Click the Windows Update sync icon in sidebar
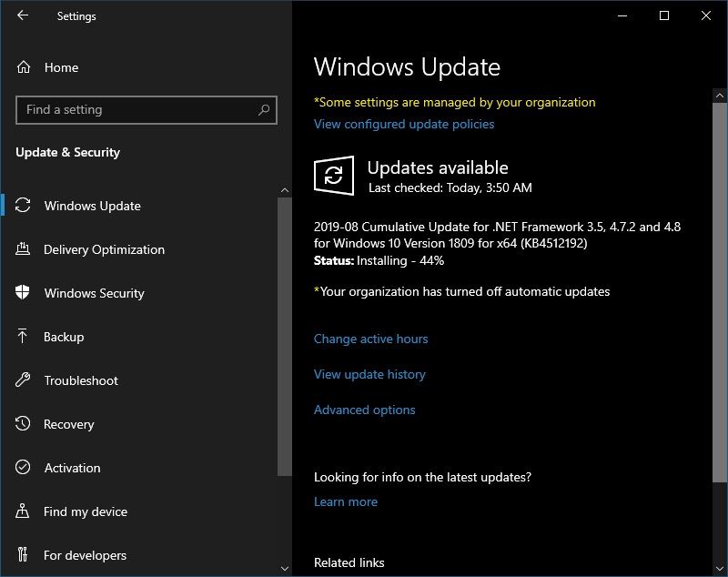 [x=22, y=205]
